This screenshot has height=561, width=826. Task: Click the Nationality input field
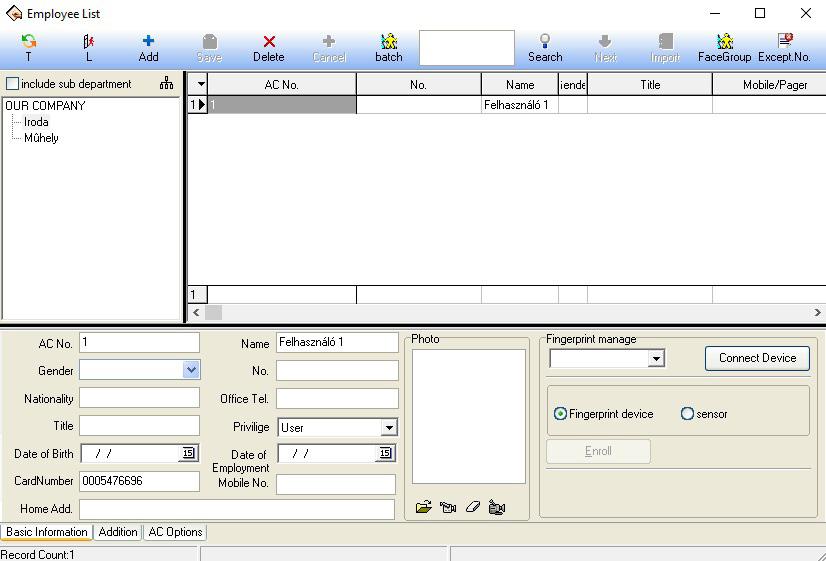(x=140, y=398)
